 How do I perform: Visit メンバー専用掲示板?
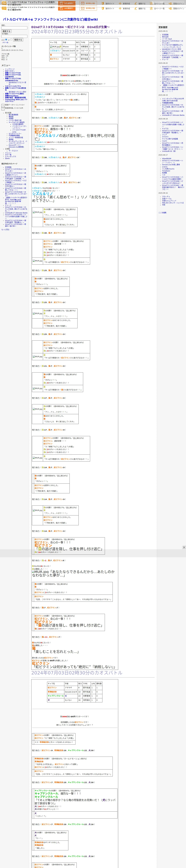(16, 137)
